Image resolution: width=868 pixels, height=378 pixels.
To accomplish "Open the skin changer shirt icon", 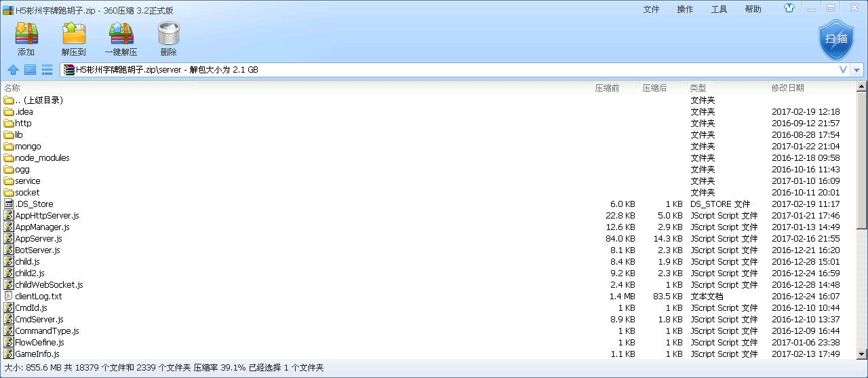I will pyautogui.click(x=789, y=9).
